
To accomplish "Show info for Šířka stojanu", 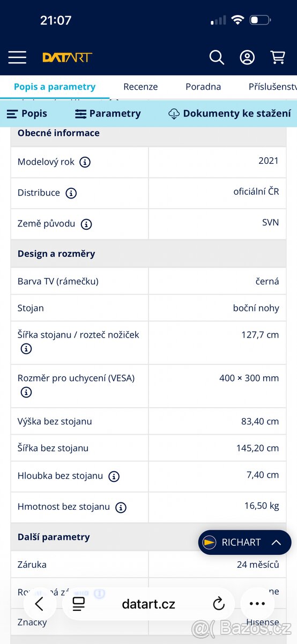I will pos(26,349).
